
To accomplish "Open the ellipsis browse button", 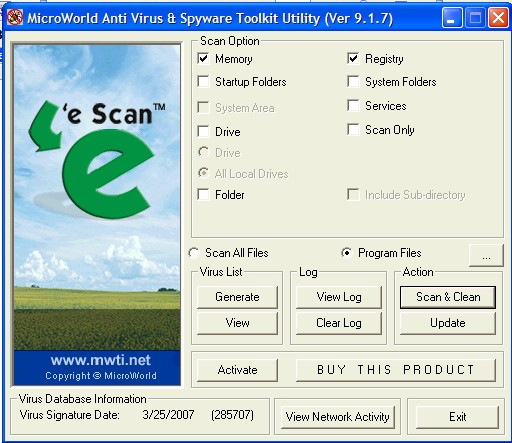I will [486, 256].
